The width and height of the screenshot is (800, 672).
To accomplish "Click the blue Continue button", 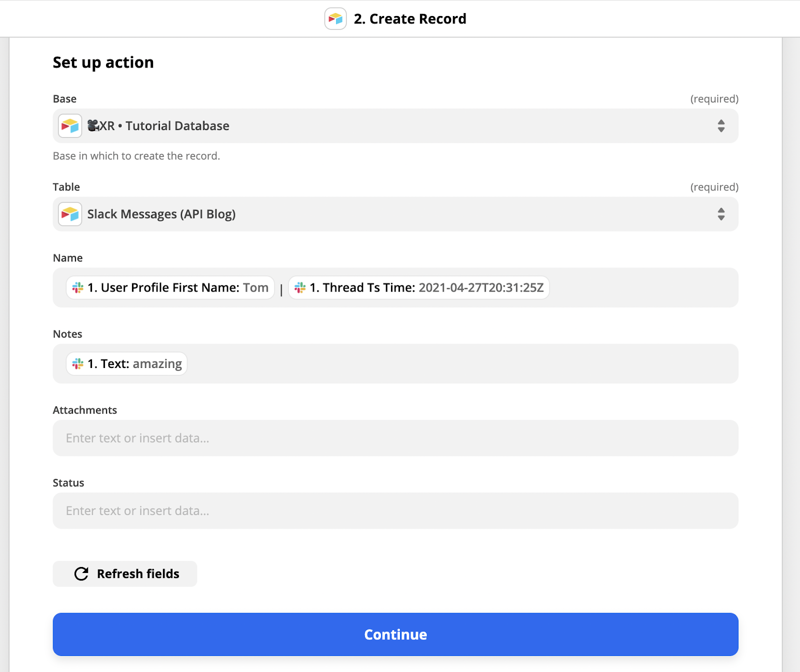I will click(x=395, y=634).
